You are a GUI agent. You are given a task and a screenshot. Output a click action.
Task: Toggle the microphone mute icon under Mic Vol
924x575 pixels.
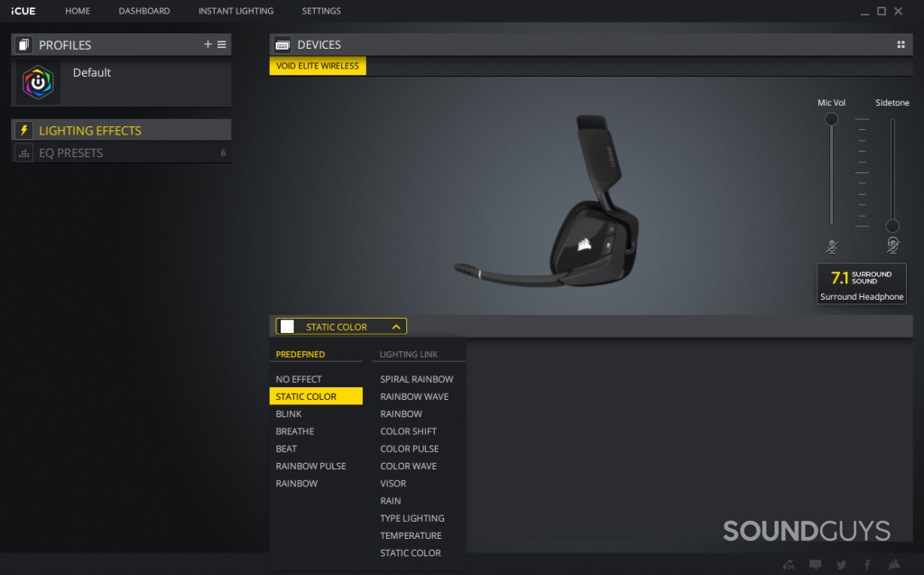click(x=831, y=245)
